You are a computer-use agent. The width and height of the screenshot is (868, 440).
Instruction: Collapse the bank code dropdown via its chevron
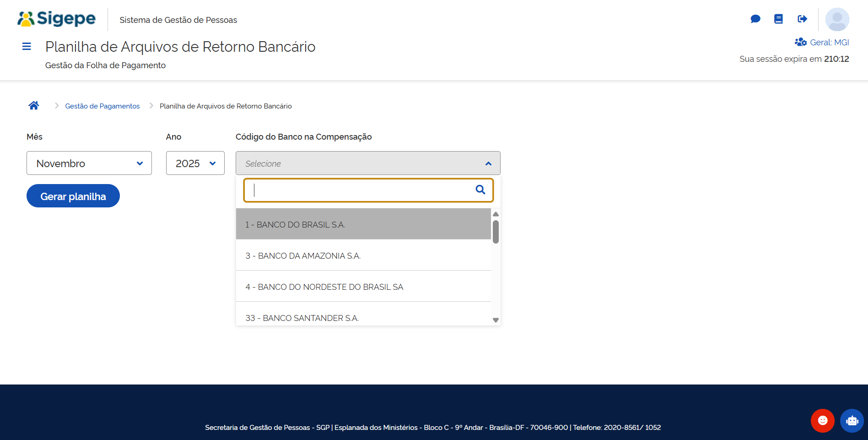pyautogui.click(x=488, y=163)
